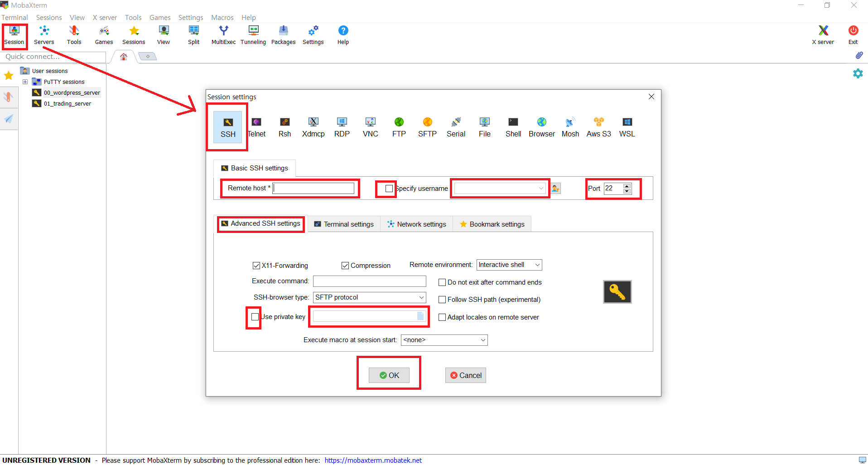868x465 pixels.
Task: Enable the Use private key checkbox
Action: coord(255,317)
